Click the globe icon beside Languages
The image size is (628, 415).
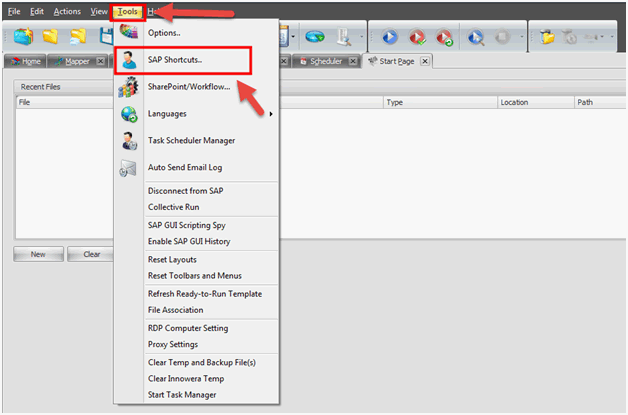(x=129, y=114)
